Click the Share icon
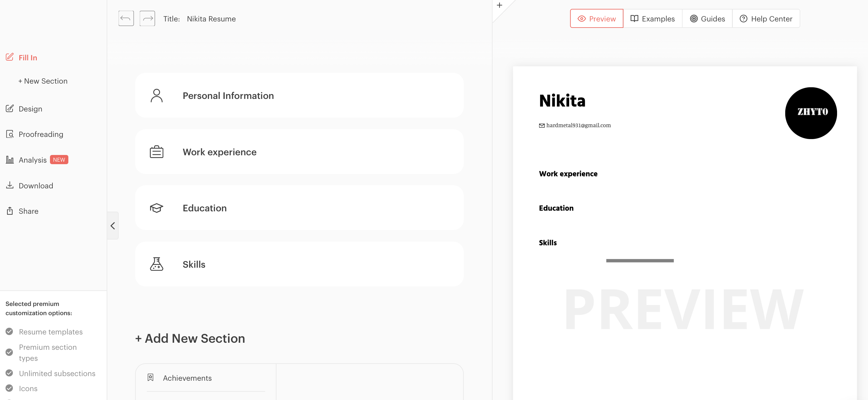 pos(10,211)
